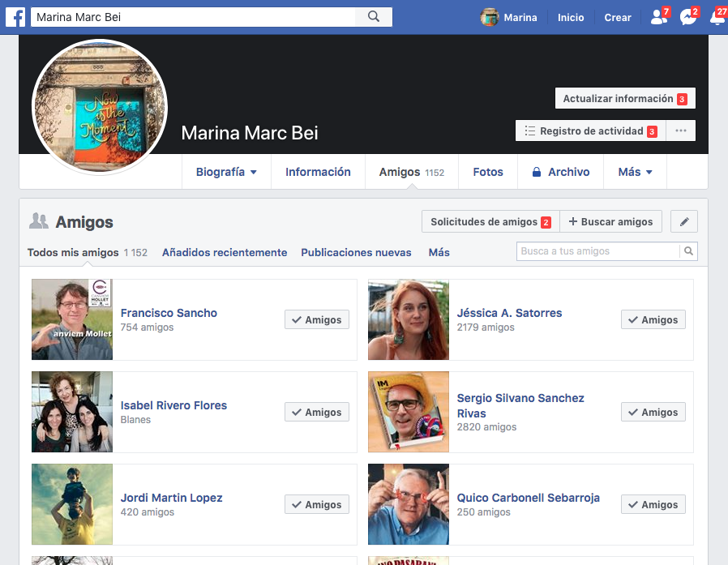Click Marina name in top bar

pos(520,17)
